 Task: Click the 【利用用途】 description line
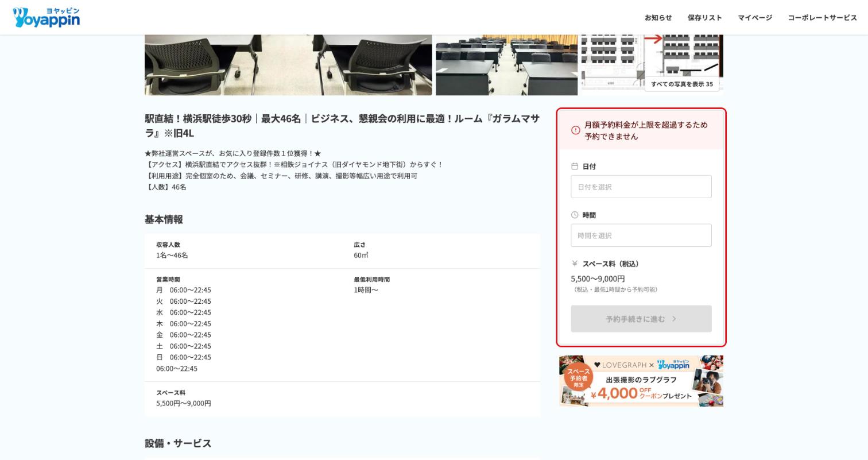tap(281, 176)
